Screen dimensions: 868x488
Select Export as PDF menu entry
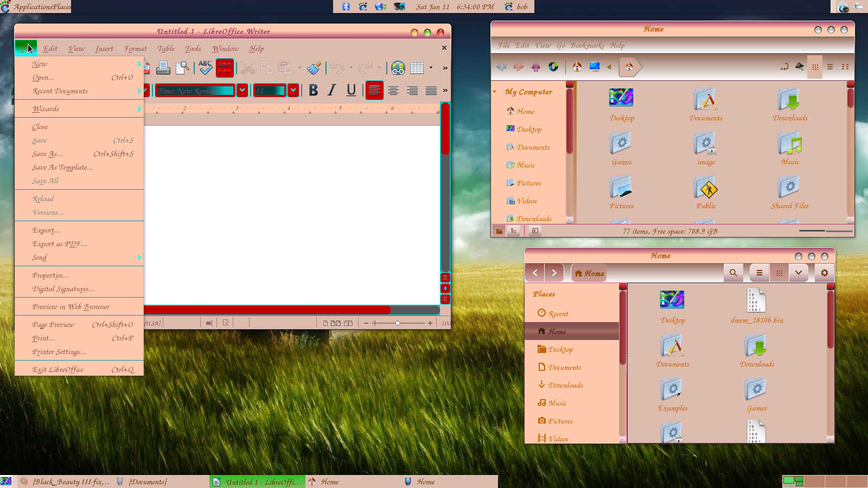pyautogui.click(x=79, y=244)
